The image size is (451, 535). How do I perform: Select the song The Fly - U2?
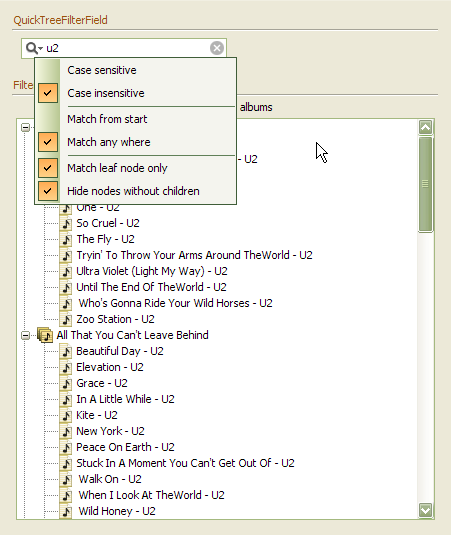pos(105,239)
